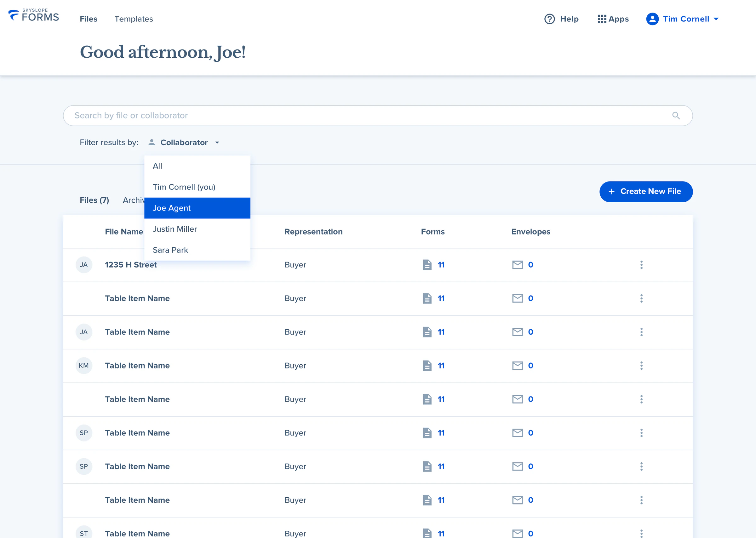Click the ST collaborator avatar
Image resolution: width=756 pixels, height=538 pixels.
tap(84, 532)
